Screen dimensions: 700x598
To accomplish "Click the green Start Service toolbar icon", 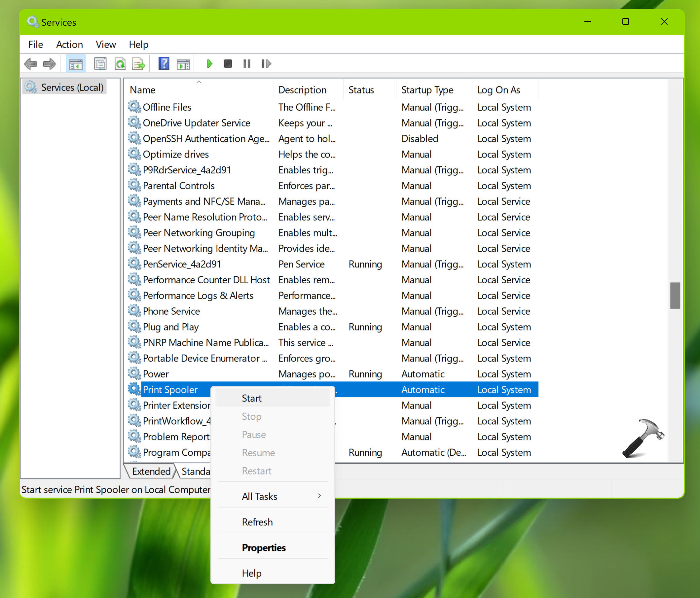I will [x=209, y=64].
